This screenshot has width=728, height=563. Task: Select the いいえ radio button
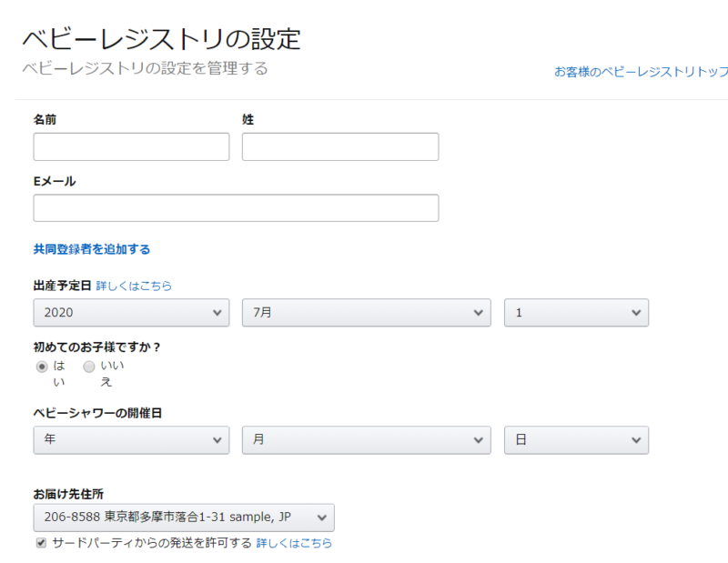click(89, 367)
